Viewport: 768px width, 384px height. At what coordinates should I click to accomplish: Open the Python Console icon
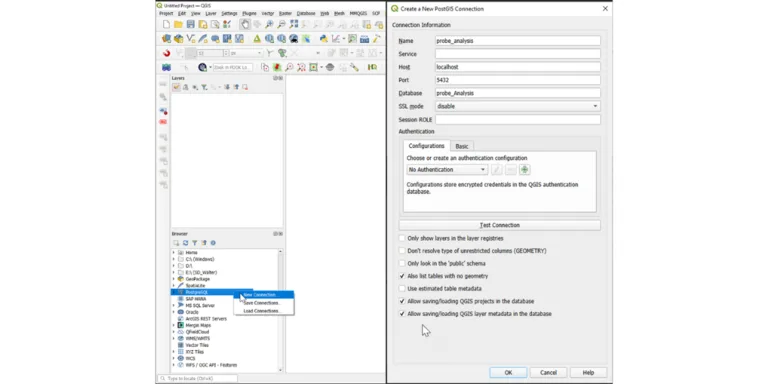[323, 39]
